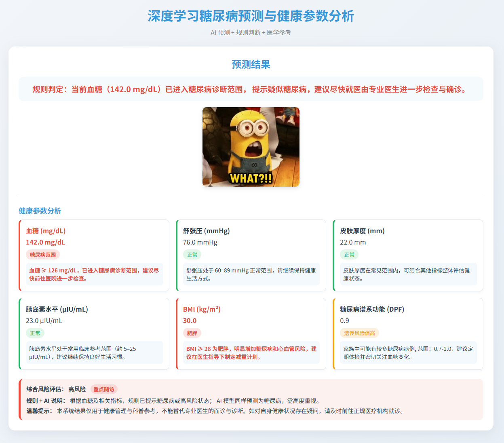
Task: Select the 胰岛素水平 (μIU/mL) card title
Action: [57, 309]
